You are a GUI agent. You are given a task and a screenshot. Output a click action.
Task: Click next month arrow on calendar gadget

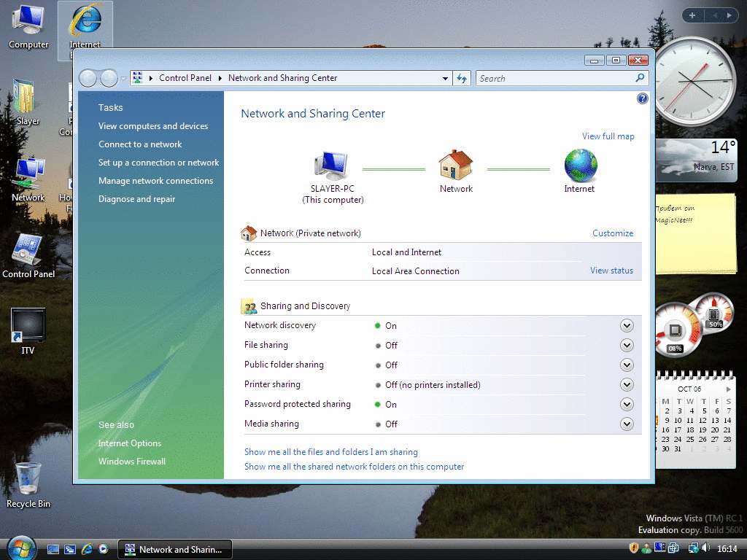728,389
